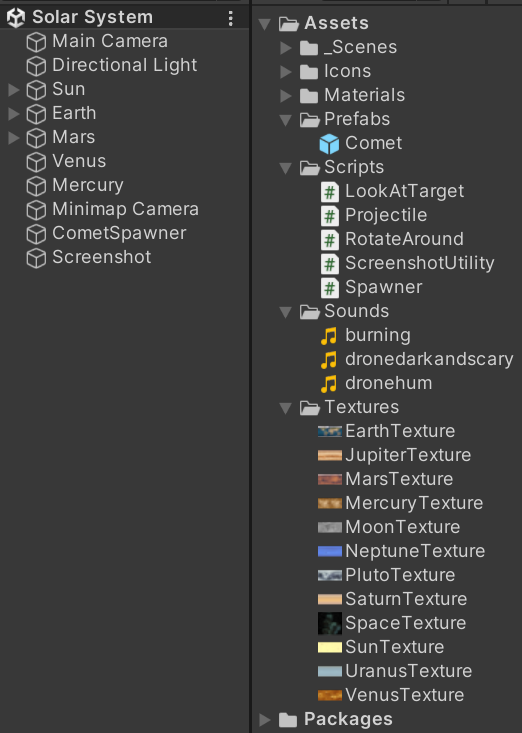
Task: Click the Main Camera GameObject cube icon
Action: tap(36, 42)
